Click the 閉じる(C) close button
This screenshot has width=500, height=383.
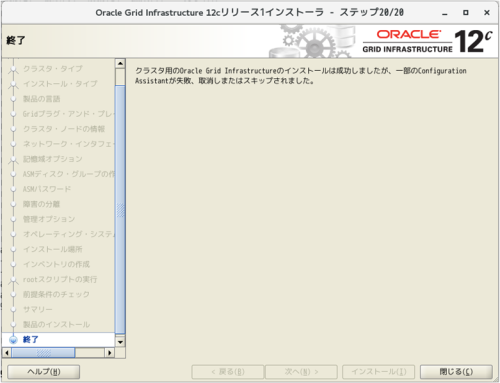point(456,372)
